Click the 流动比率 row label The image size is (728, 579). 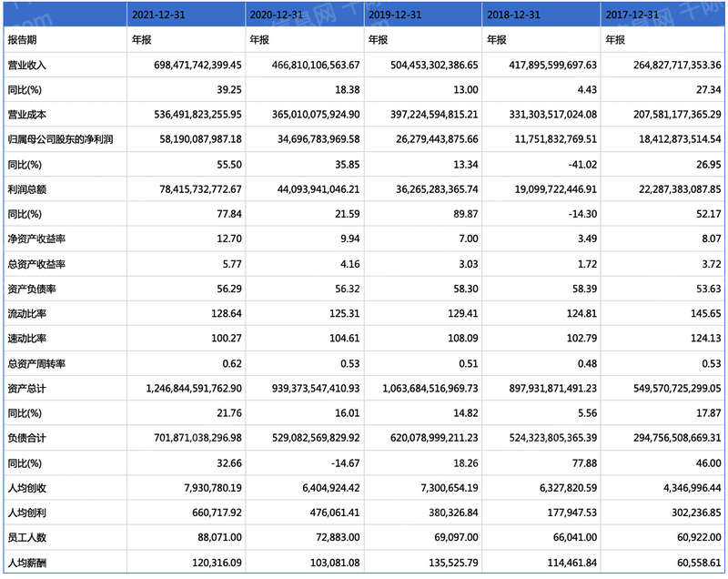(x=26, y=314)
